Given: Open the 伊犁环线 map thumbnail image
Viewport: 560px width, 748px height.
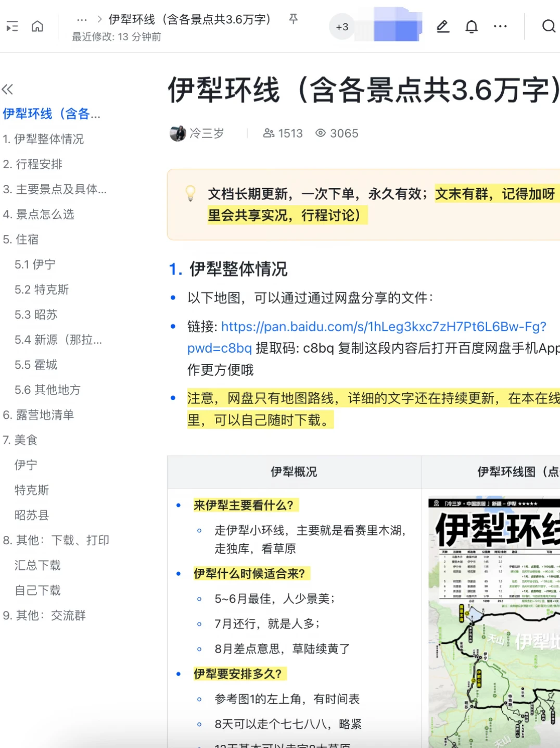Looking at the screenshot, I should pyautogui.click(x=494, y=623).
